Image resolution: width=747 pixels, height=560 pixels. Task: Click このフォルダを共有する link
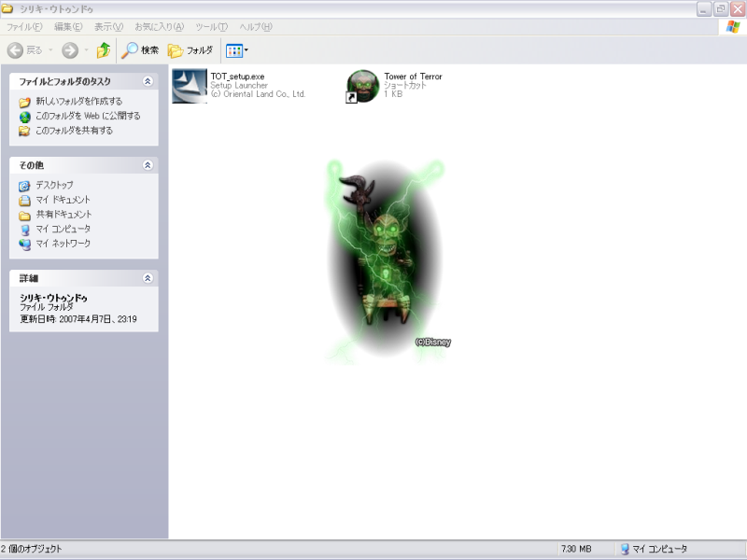75,131
